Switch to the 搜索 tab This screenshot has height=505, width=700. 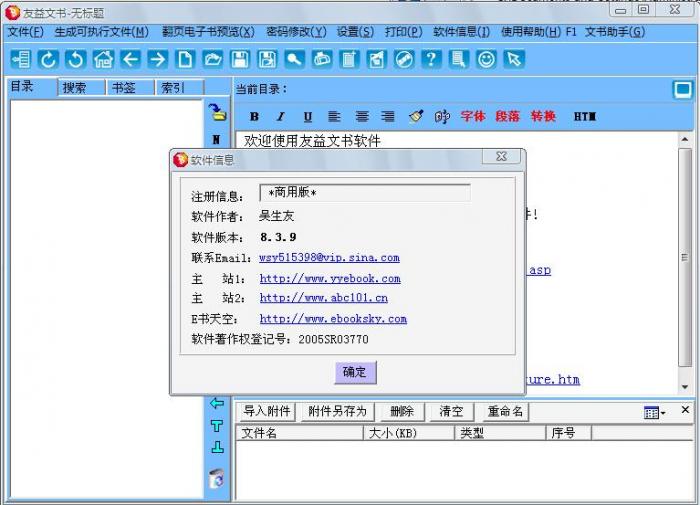tap(75, 88)
